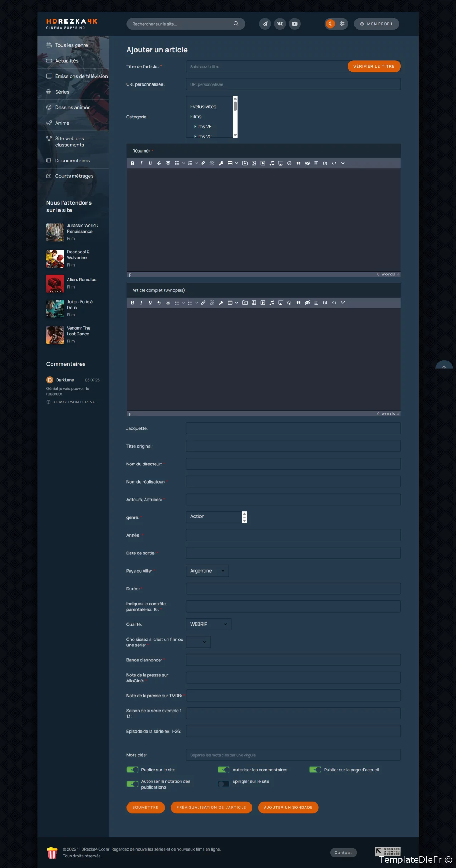456x868 pixels.
Task: Open the 'Pays ou Ville' Argentine dropdown
Action: (x=207, y=571)
